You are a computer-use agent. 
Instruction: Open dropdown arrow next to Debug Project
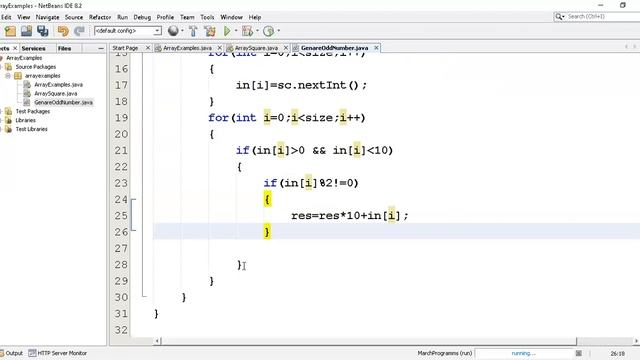(257, 31)
